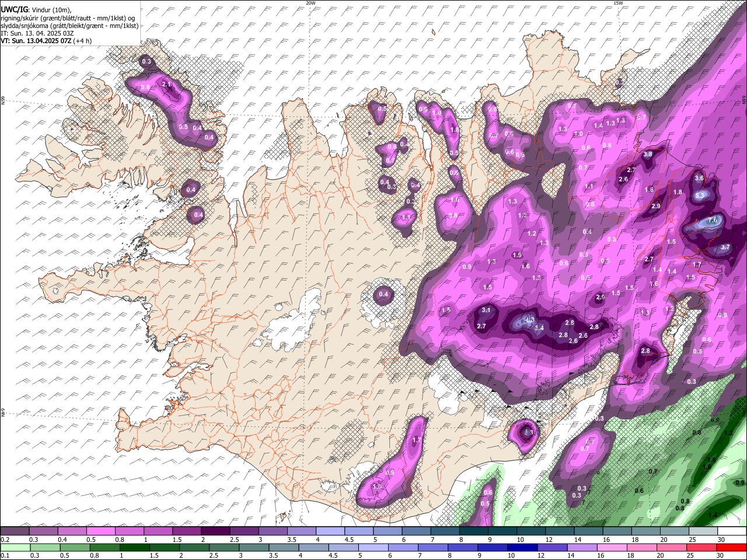This screenshot has width=747, height=560.
Task: Click the 20W longitude label at the top
Action: point(310,3)
